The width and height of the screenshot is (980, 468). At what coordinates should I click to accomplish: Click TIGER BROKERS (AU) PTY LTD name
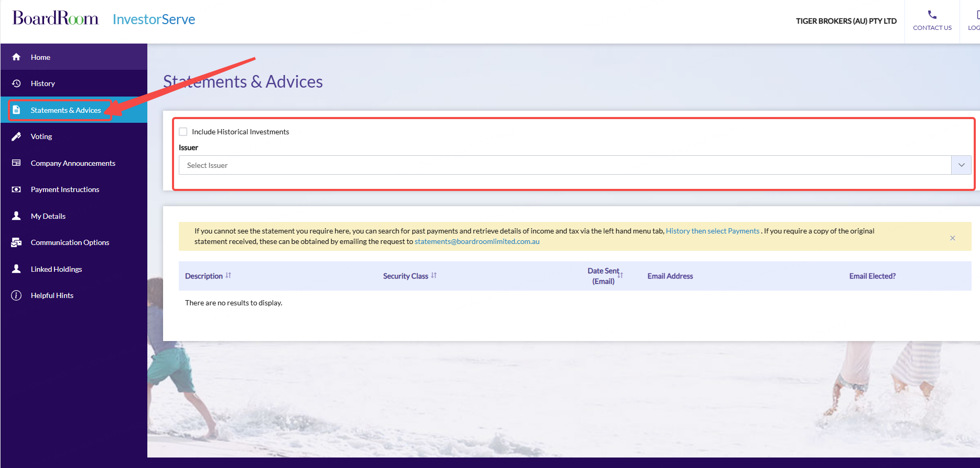pyautogui.click(x=846, y=21)
